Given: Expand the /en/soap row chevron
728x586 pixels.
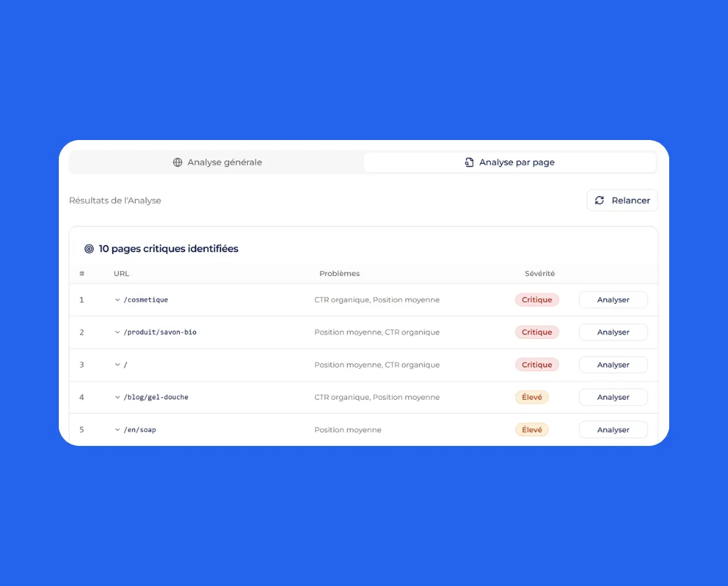Looking at the screenshot, I should (116, 429).
